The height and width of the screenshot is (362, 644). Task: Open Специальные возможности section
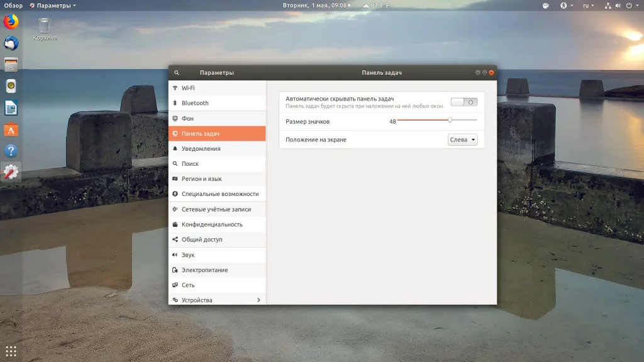click(217, 194)
